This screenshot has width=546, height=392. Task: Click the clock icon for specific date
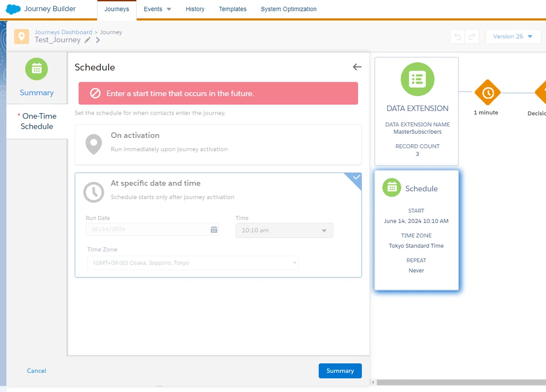(94, 192)
